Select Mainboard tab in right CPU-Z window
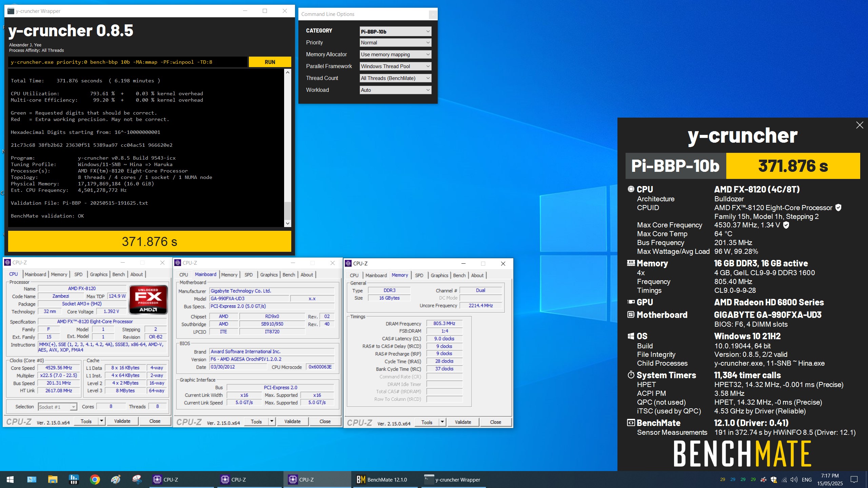This screenshot has height=488, width=868. [376, 275]
